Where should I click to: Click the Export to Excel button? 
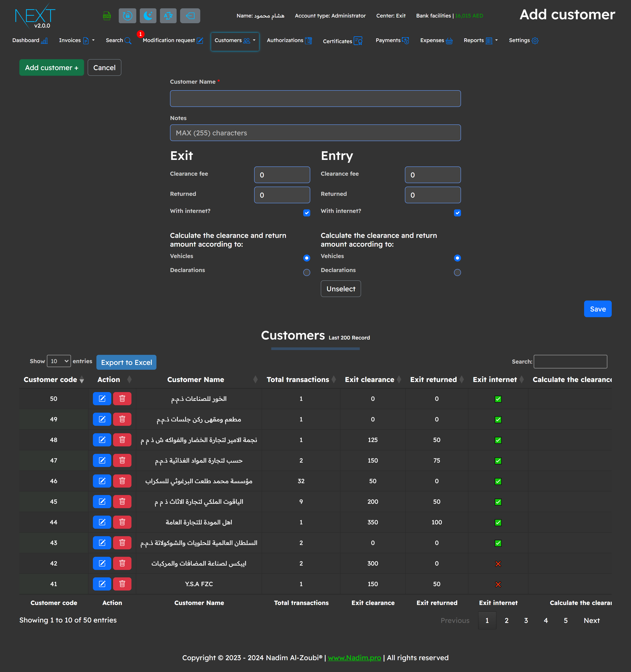tap(126, 362)
